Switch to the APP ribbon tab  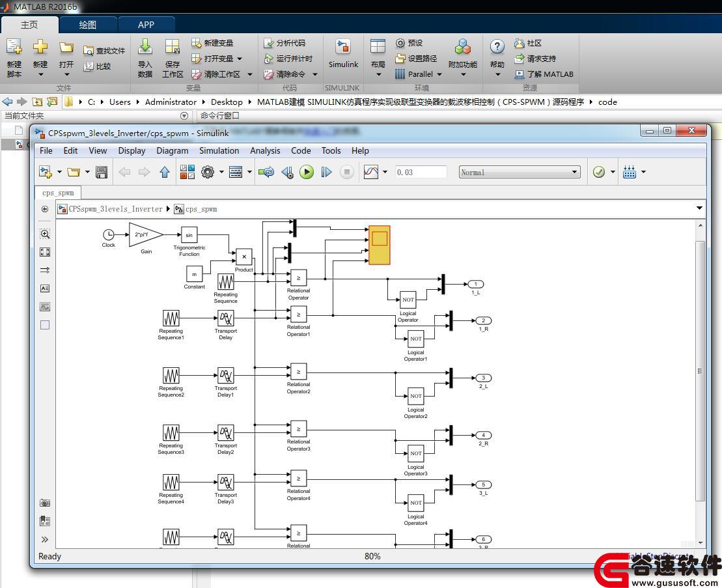[146, 25]
